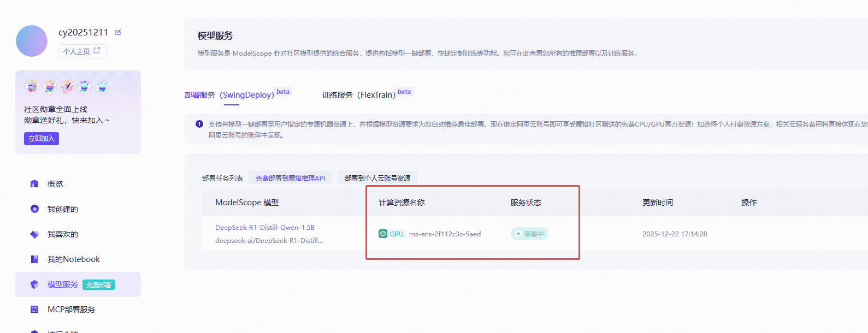The width and height of the screenshot is (868, 333).
Task: Click the 模型服务 cube icon
Action: pos(34,284)
